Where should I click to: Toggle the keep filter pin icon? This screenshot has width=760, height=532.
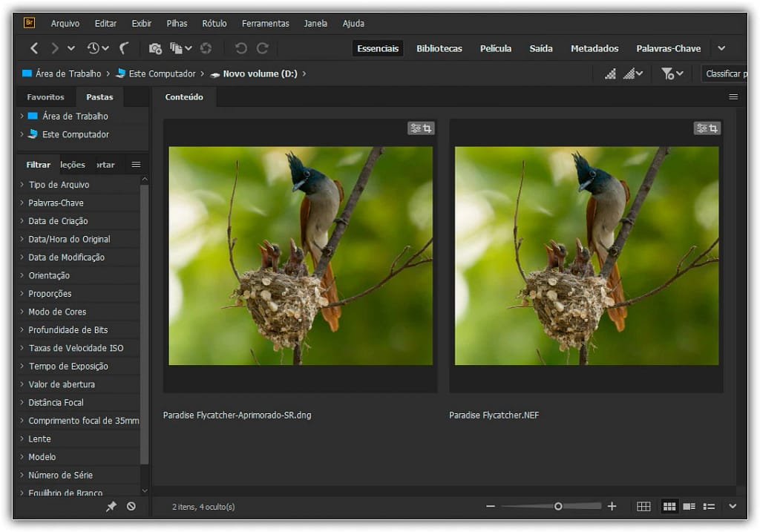click(111, 506)
